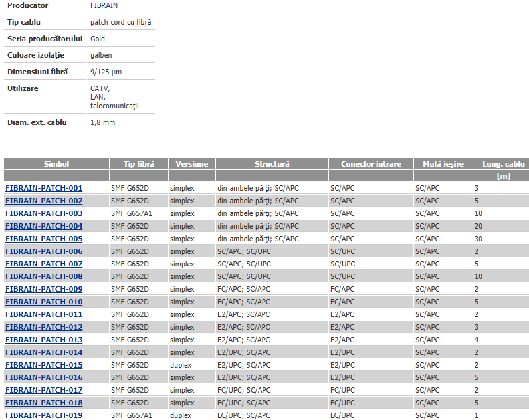Viewport: 529px width, 420px height.
Task: Open FIBRAIN-PATCH-013 product link
Action: 44,340
